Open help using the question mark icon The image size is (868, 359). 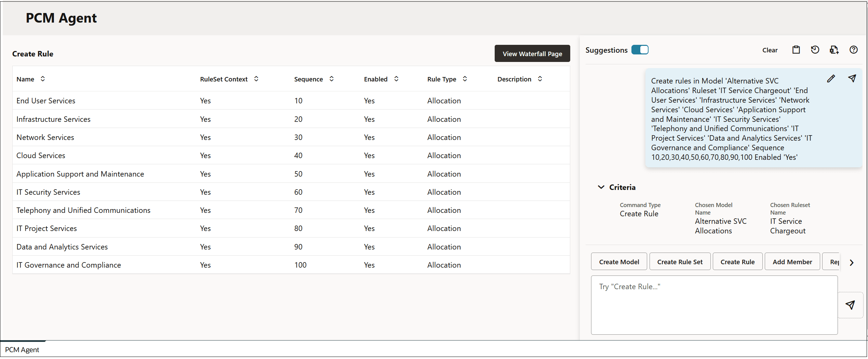click(x=854, y=50)
